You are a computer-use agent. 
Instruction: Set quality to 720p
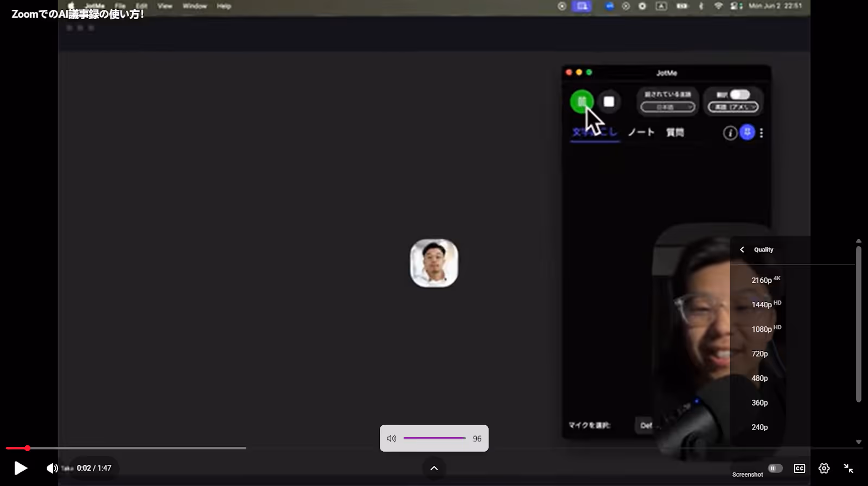[x=759, y=354]
